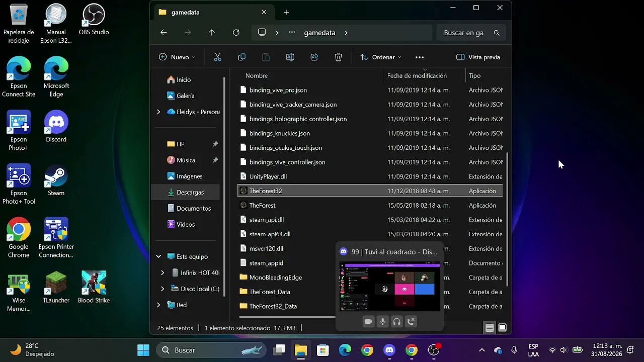Image resolution: width=644 pixels, height=362 pixels.
Task: Open Documentos in the navigation pane
Action: pos(194,208)
